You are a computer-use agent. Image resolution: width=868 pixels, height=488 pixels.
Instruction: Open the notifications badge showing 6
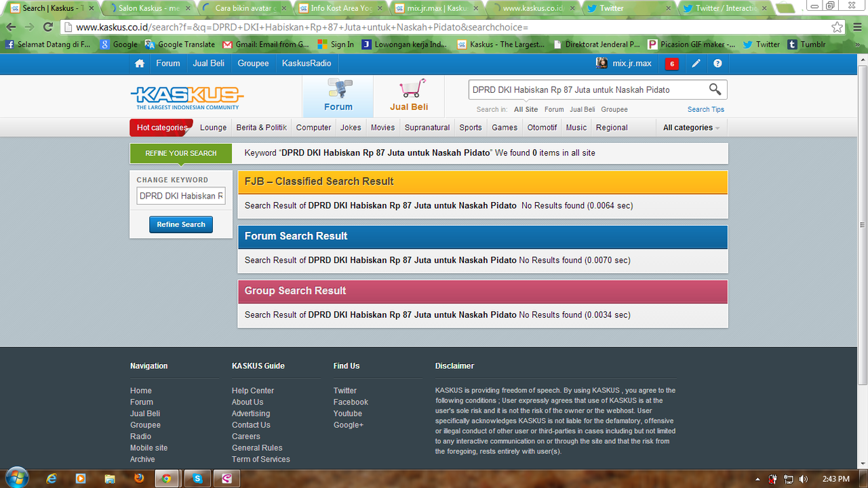671,64
